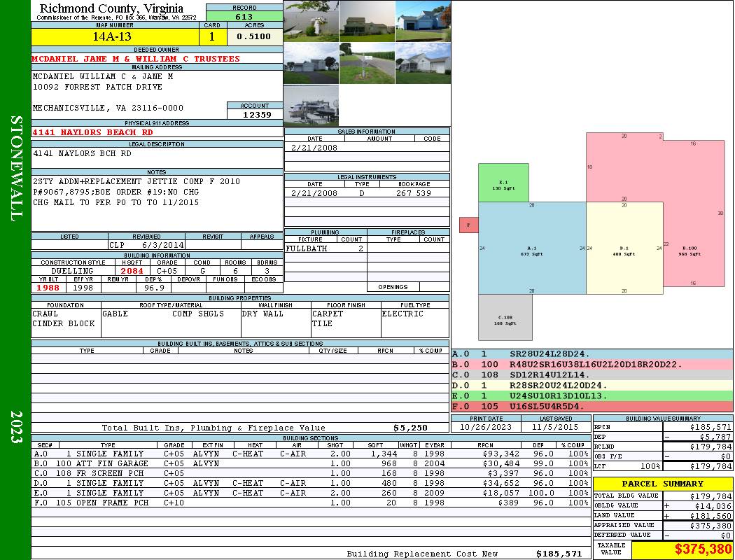The width and height of the screenshot is (735, 560).
Task: Select mailing line 10092 FORREST PATCH DRIVE
Action: pyautogui.click(x=97, y=87)
